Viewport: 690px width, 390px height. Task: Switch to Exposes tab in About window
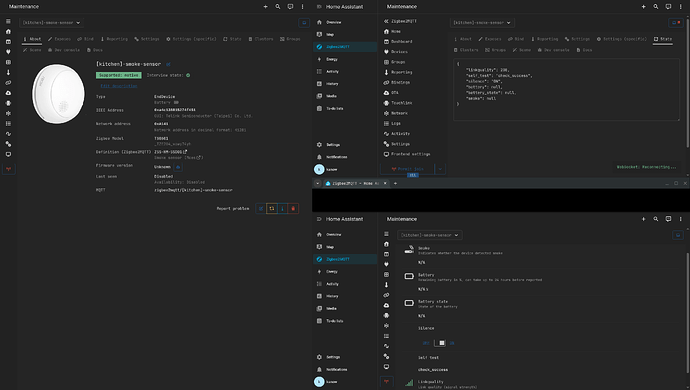pyautogui.click(x=59, y=39)
